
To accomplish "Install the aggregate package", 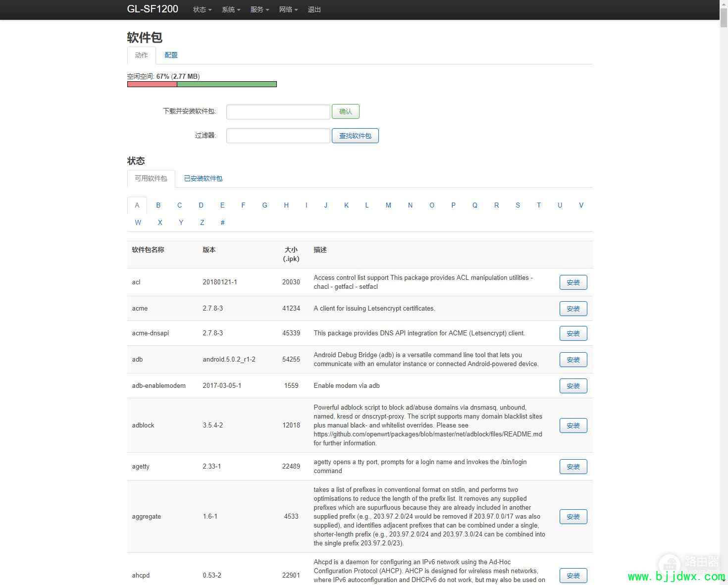I will click(573, 517).
